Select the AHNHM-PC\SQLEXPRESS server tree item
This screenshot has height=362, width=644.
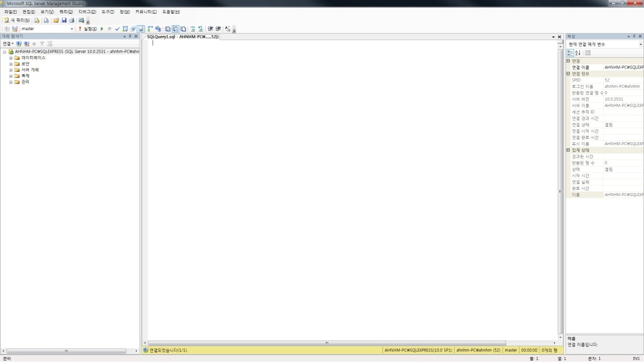77,52
